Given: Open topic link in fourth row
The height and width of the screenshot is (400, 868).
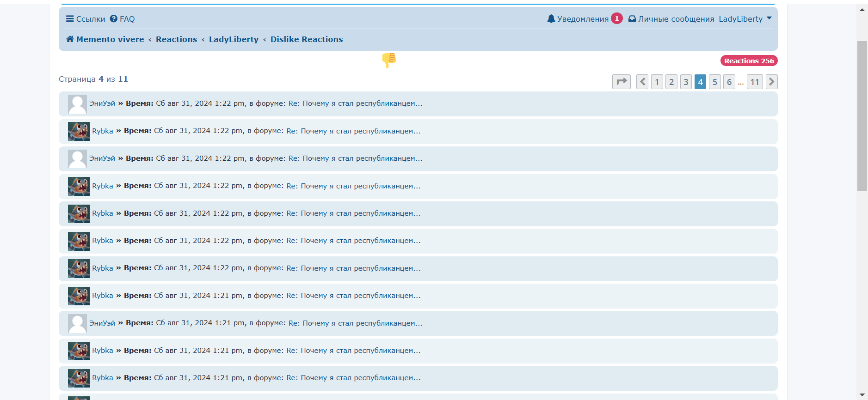Looking at the screenshot, I should pyautogui.click(x=353, y=186).
